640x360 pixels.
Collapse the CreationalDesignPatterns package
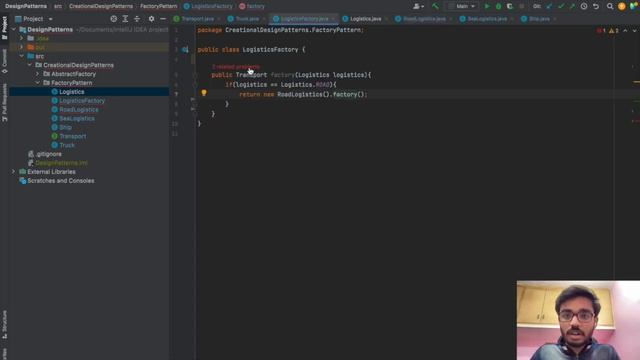click(x=30, y=65)
